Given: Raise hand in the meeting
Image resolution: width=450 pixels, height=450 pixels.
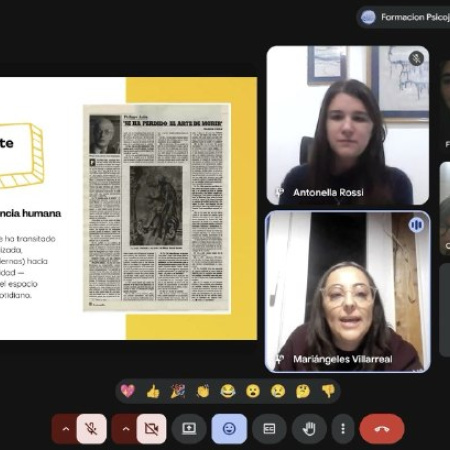Looking at the screenshot, I should click(x=309, y=429).
